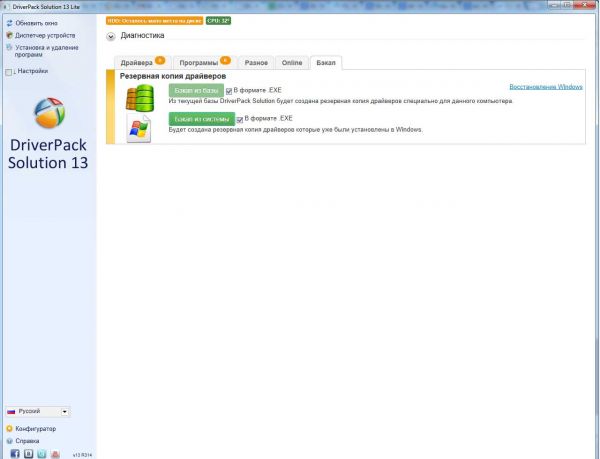Image resolution: width=600 pixels, height=459 pixels.
Task: Click the Бэкап из базы button
Action: 196,91
